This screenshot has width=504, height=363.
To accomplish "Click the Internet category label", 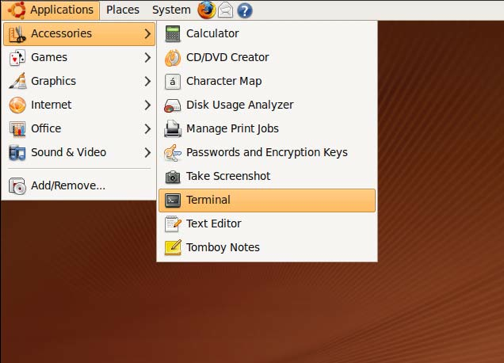I will coord(51,105).
